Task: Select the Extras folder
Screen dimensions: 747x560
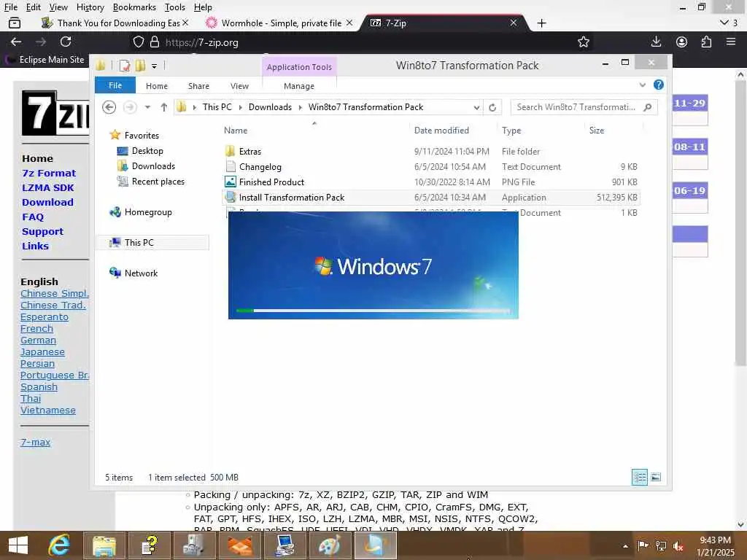Action: click(250, 152)
